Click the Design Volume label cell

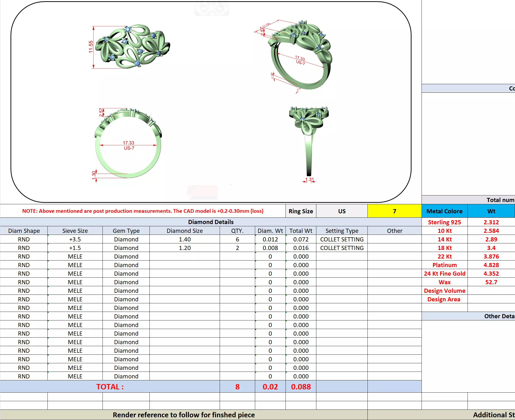click(444, 291)
